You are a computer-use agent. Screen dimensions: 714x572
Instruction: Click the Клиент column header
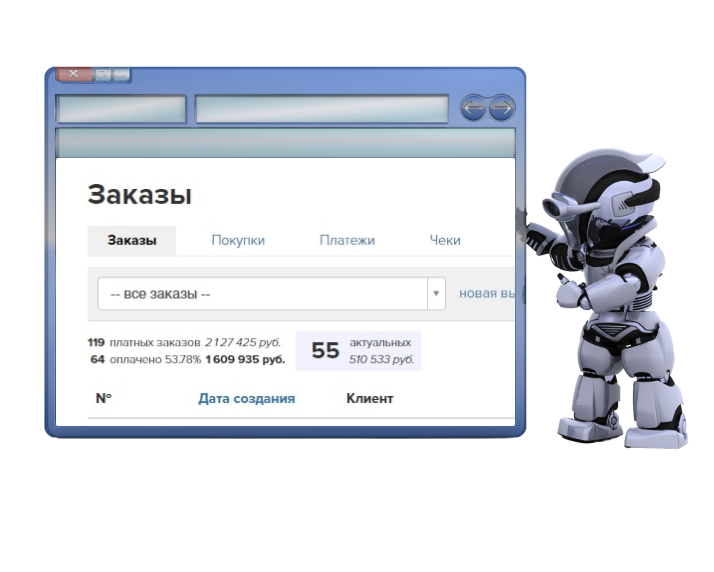(370, 399)
